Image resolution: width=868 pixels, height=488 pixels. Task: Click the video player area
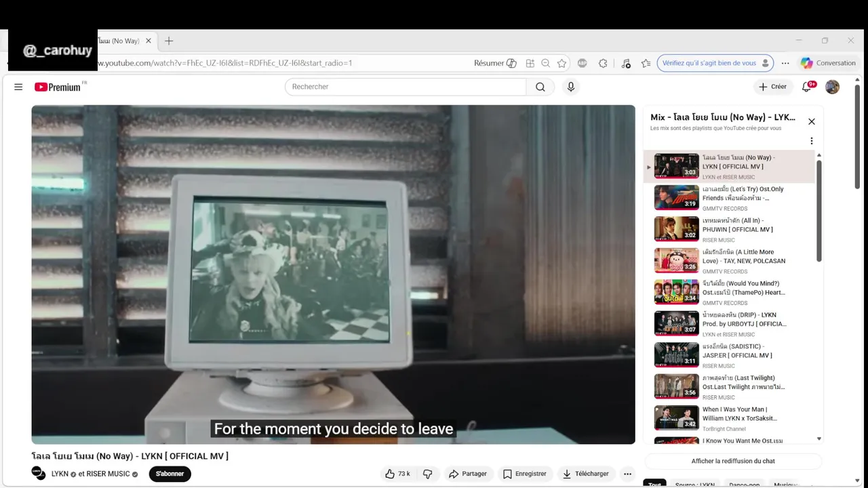pos(333,274)
